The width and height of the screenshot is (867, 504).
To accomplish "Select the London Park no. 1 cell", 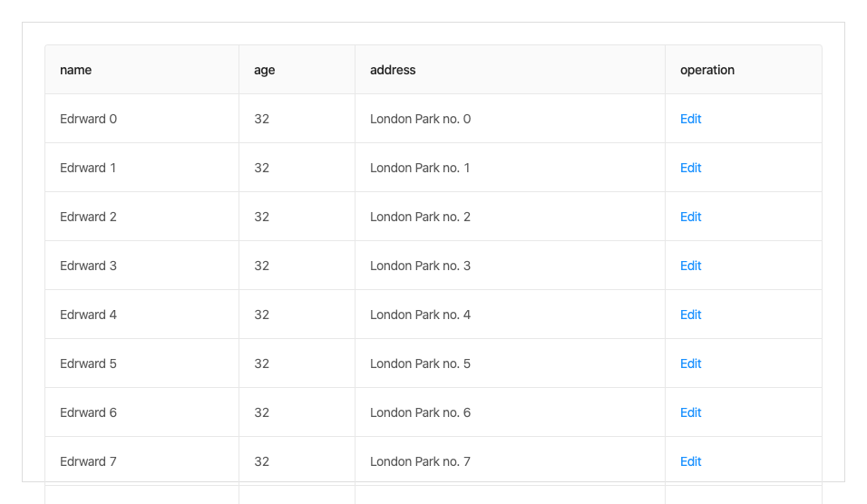I will point(420,168).
